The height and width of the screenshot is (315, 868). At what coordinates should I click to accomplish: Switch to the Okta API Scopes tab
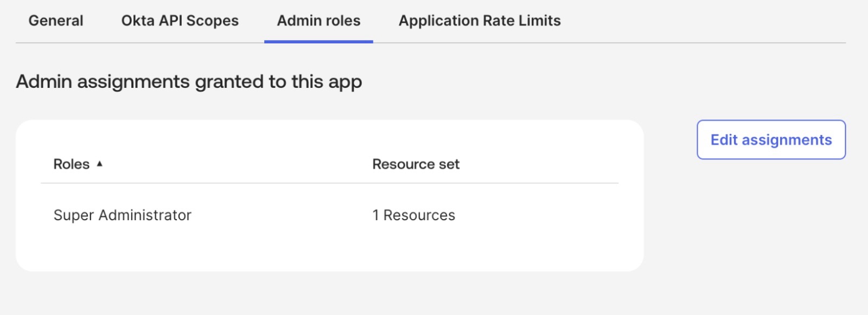[180, 21]
